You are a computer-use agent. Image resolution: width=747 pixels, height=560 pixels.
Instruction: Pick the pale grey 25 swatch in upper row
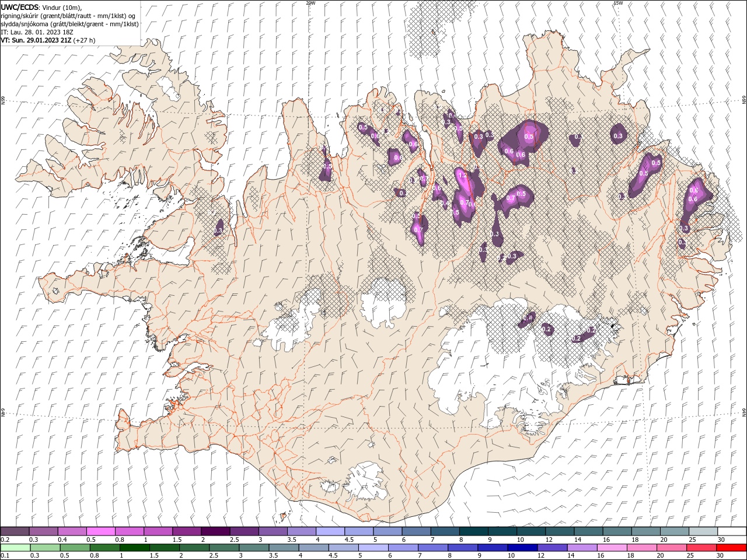tap(703, 531)
